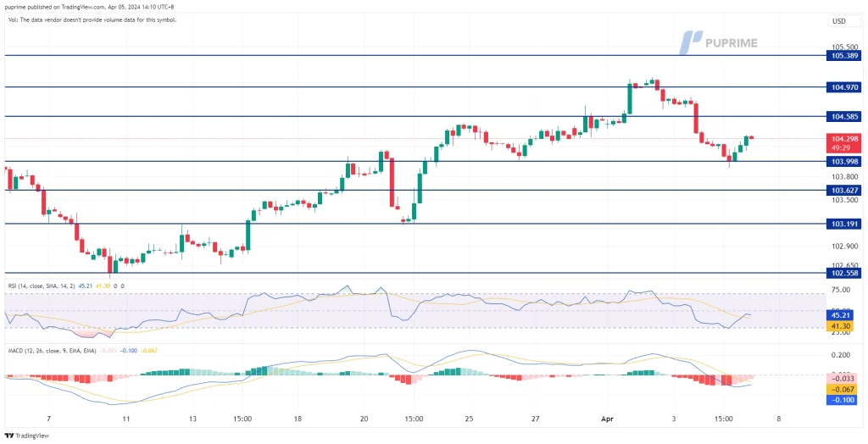Open the USD currency selector

click(839, 20)
